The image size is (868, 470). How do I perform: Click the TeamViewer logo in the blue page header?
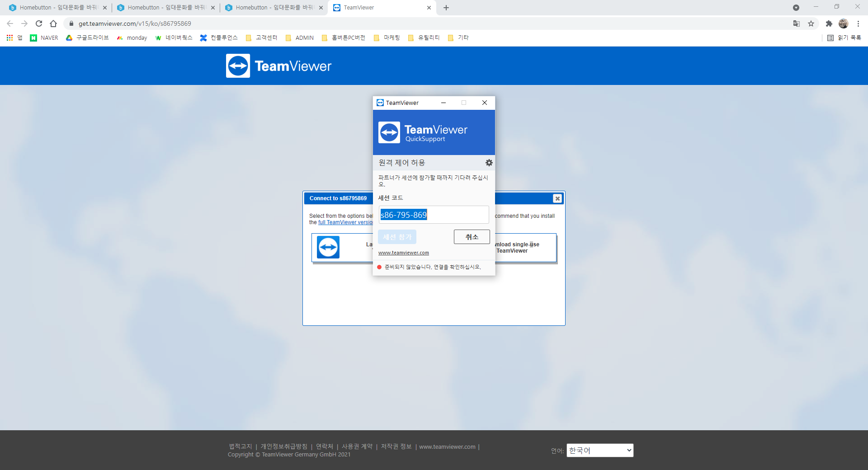(x=278, y=66)
